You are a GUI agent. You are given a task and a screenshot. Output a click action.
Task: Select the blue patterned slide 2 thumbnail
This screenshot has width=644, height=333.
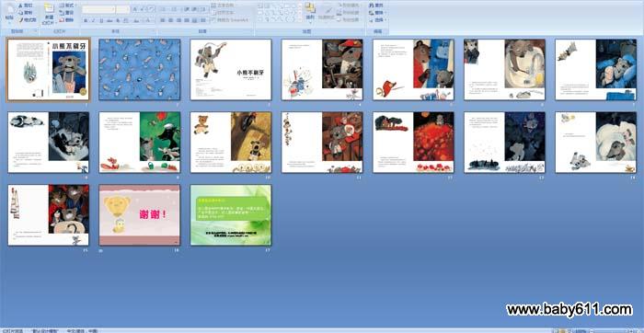pyautogui.click(x=140, y=70)
